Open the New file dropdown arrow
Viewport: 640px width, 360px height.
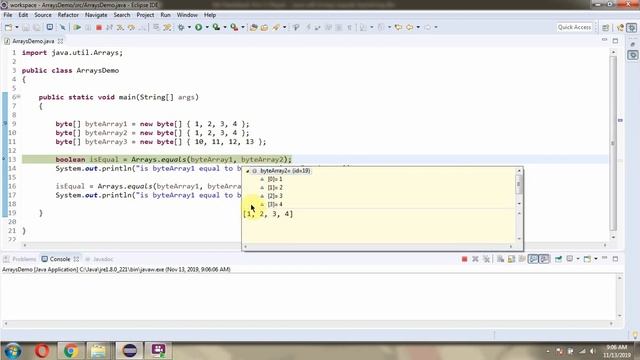click(16, 27)
